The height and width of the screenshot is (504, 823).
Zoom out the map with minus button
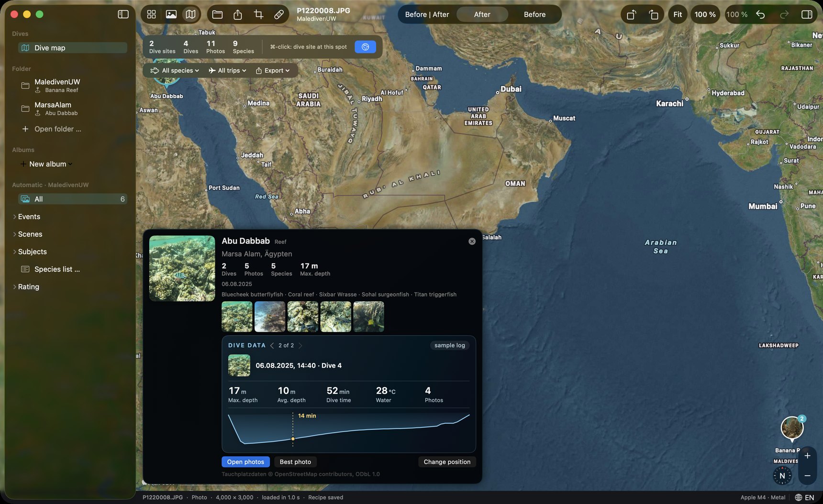point(807,476)
